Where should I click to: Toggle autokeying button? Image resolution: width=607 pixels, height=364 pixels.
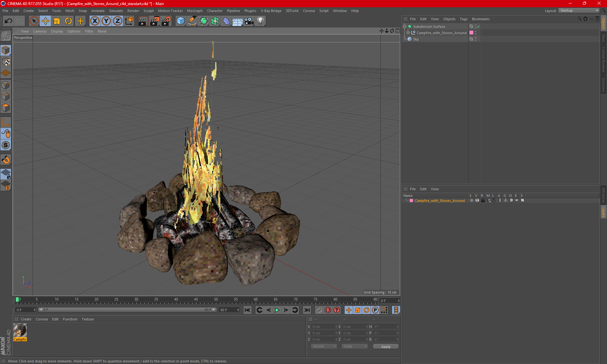[x=328, y=310]
